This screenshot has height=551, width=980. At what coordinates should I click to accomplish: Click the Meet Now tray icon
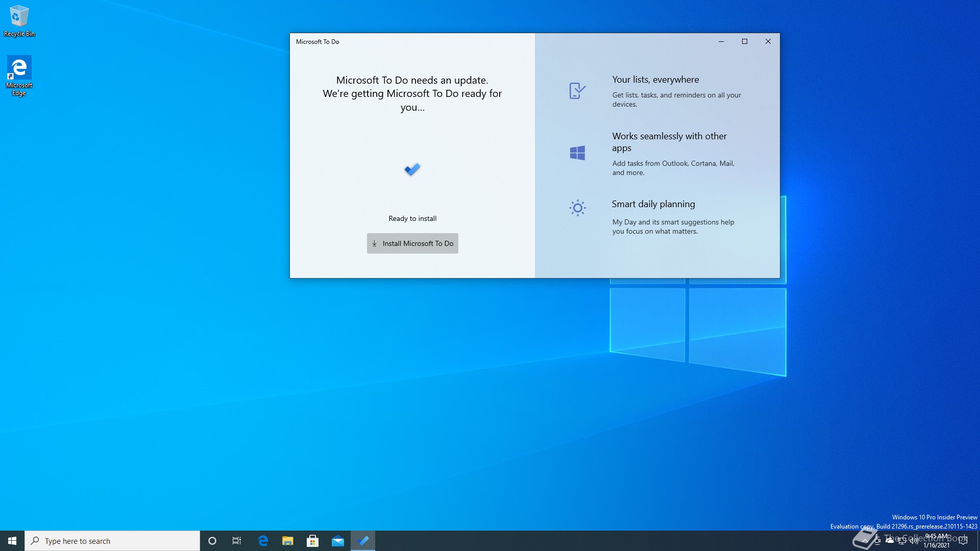(x=877, y=541)
